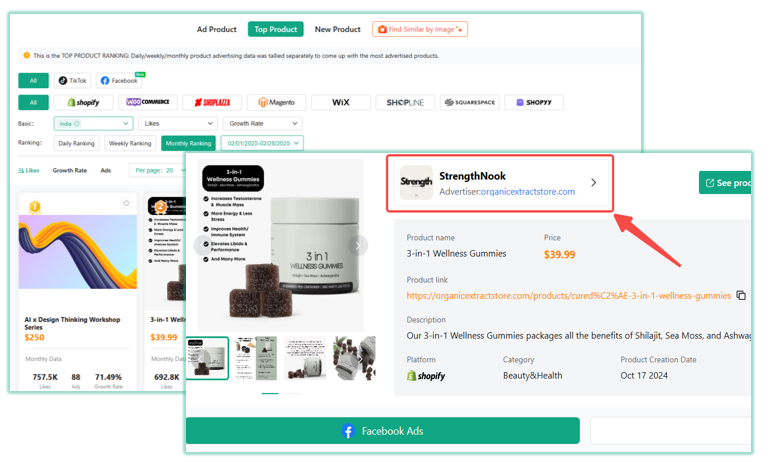Open the India country dropdown

click(x=94, y=123)
